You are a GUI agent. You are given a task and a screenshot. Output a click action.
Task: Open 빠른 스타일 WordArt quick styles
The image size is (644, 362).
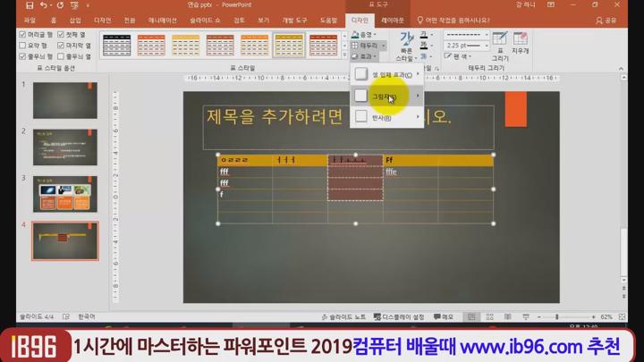[406, 46]
